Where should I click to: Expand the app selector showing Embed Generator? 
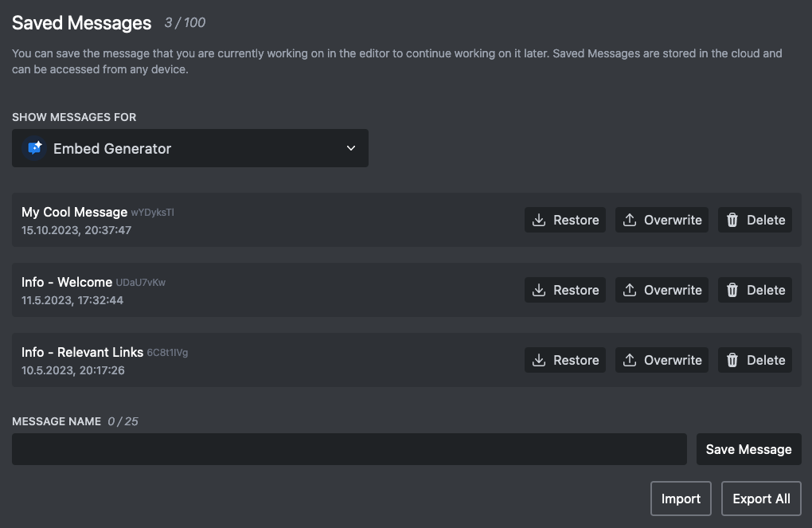pyautogui.click(x=190, y=148)
